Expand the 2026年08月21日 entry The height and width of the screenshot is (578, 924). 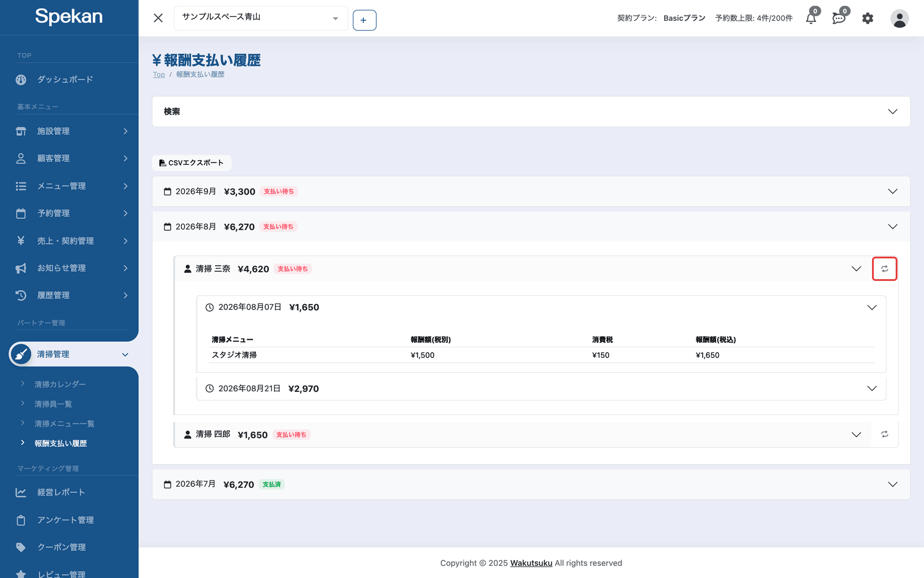[541, 388]
